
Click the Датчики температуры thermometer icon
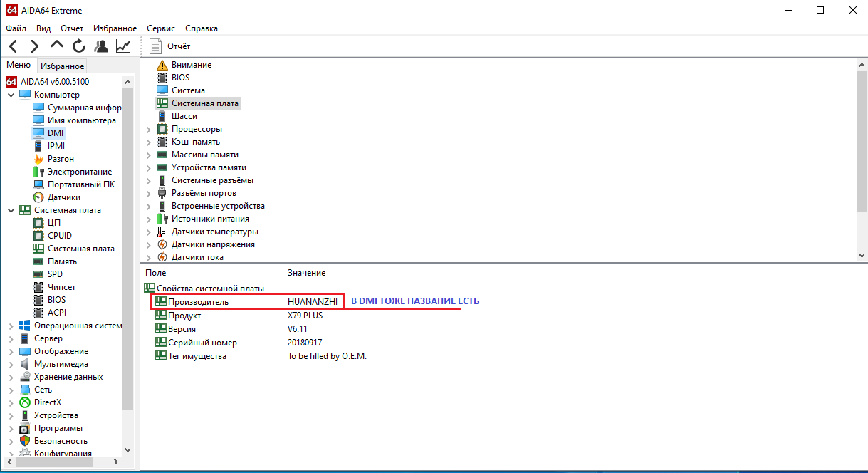[162, 232]
